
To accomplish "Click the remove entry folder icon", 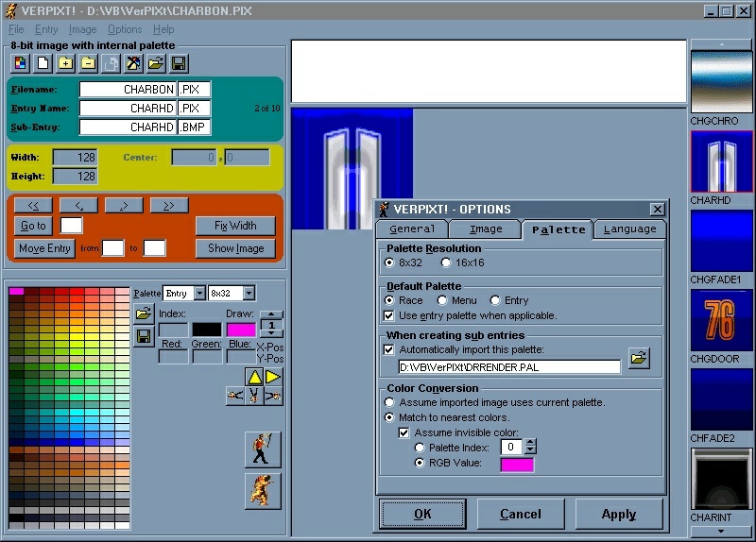I will point(88,63).
